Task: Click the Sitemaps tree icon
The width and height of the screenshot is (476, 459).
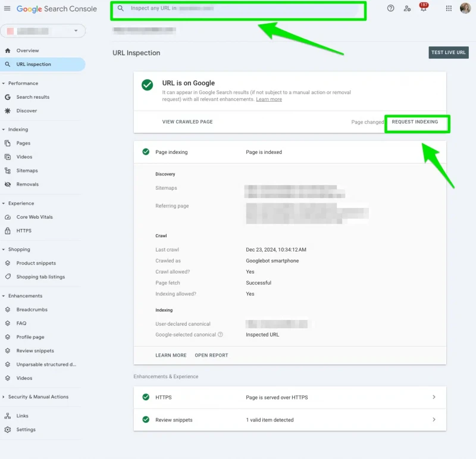Action: pyautogui.click(x=8, y=171)
